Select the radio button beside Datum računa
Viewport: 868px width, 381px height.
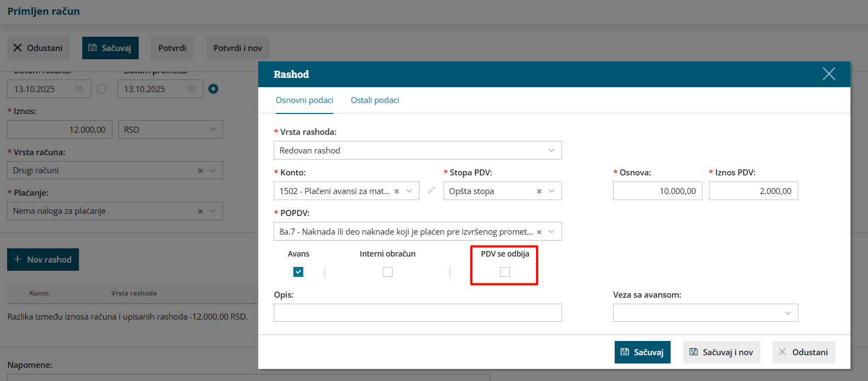pos(101,89)
